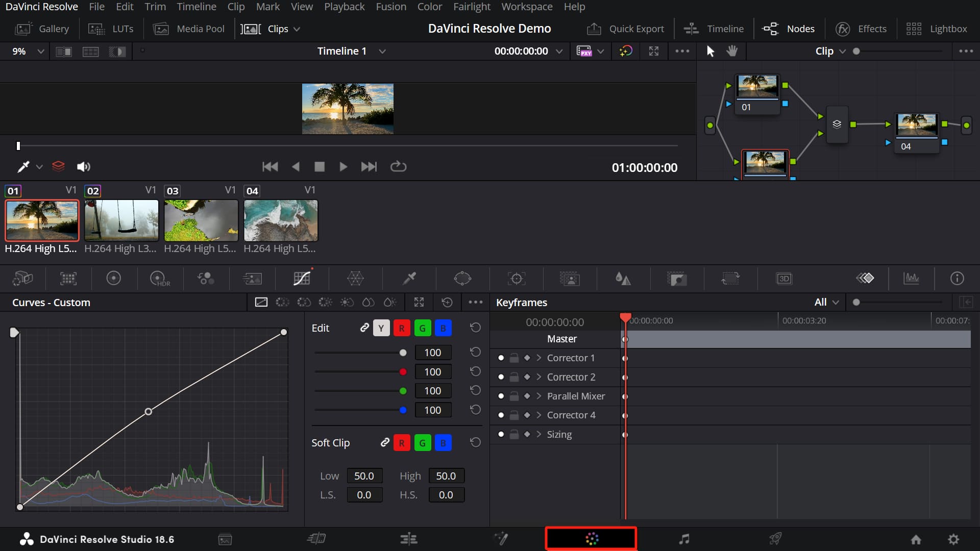The width and height of the screenshot is (980, 551).
Task: Toggle the green channel in Edit row
Action: pos(422,328)
